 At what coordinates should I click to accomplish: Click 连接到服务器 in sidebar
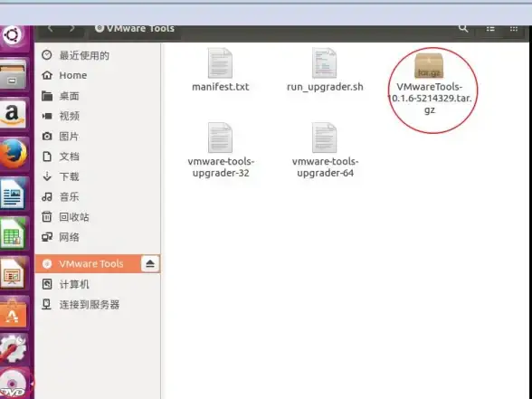[x=98, y=304]
